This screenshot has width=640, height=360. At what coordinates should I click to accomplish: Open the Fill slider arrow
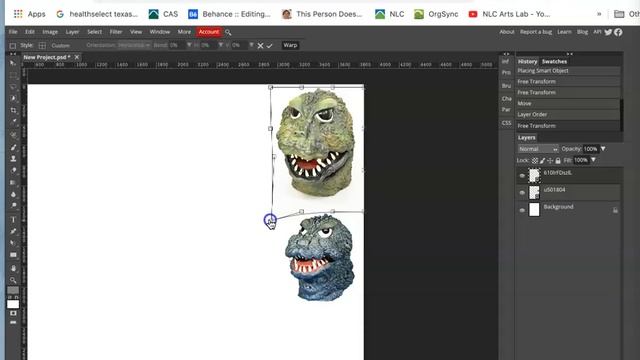click(594, 160)
